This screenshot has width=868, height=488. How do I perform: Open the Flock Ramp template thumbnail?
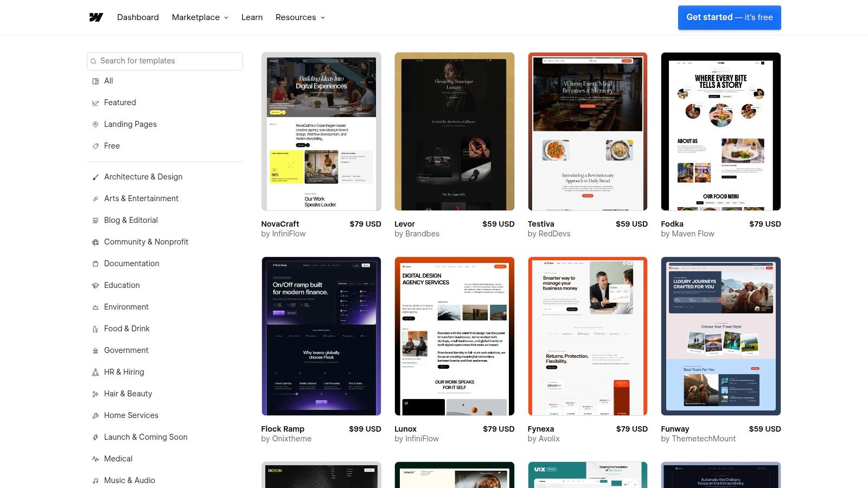pyautogui.click(x=321, y=336)
